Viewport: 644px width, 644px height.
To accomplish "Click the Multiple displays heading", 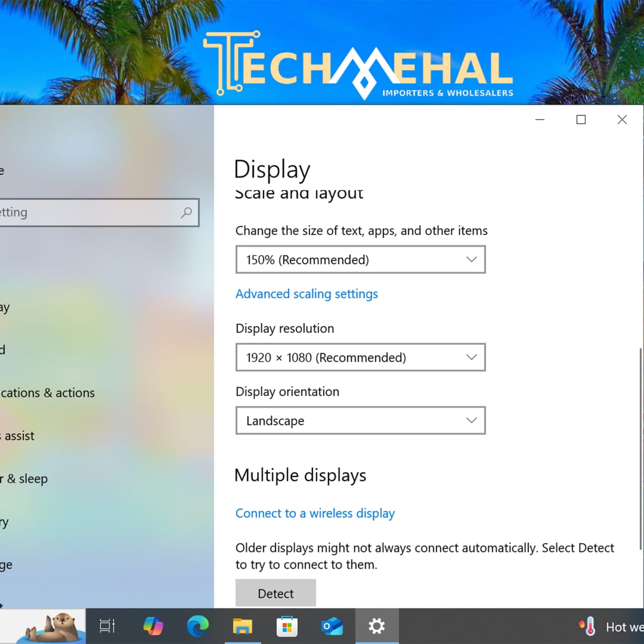I will [x=300, y=475].
